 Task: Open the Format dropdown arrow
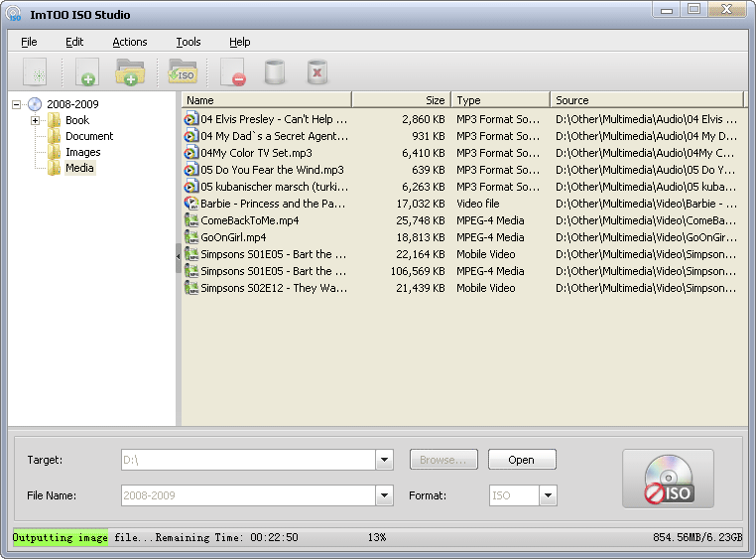pos(548,495)
